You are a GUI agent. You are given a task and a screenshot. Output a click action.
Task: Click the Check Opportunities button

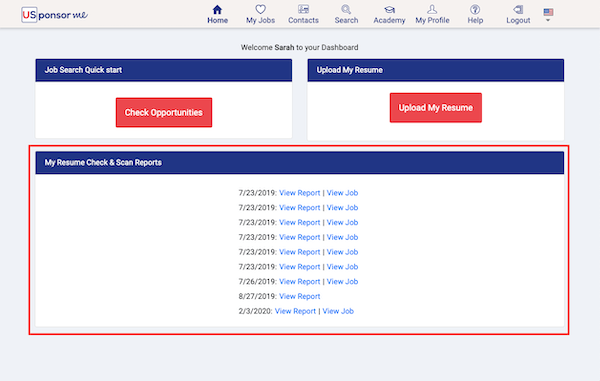(164, 112)
